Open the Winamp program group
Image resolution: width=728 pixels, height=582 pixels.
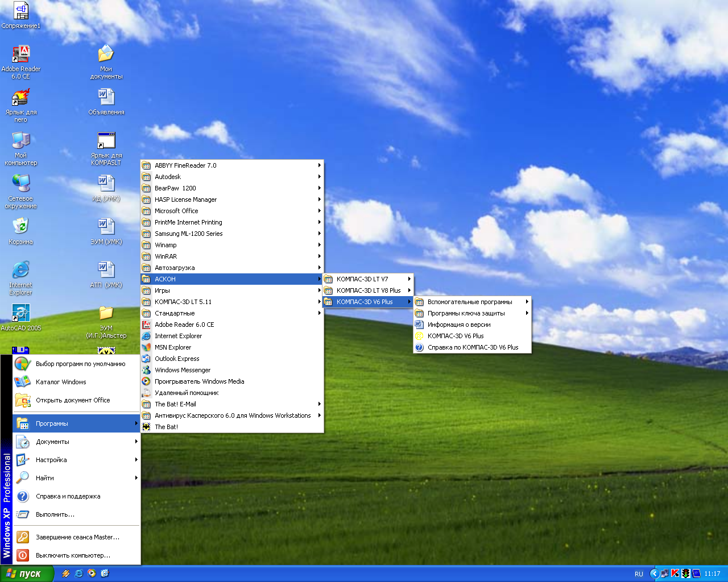coord(232,245)
